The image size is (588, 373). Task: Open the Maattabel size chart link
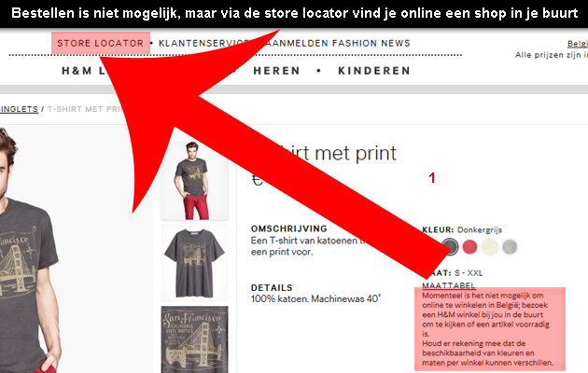[x=449, y=285]
